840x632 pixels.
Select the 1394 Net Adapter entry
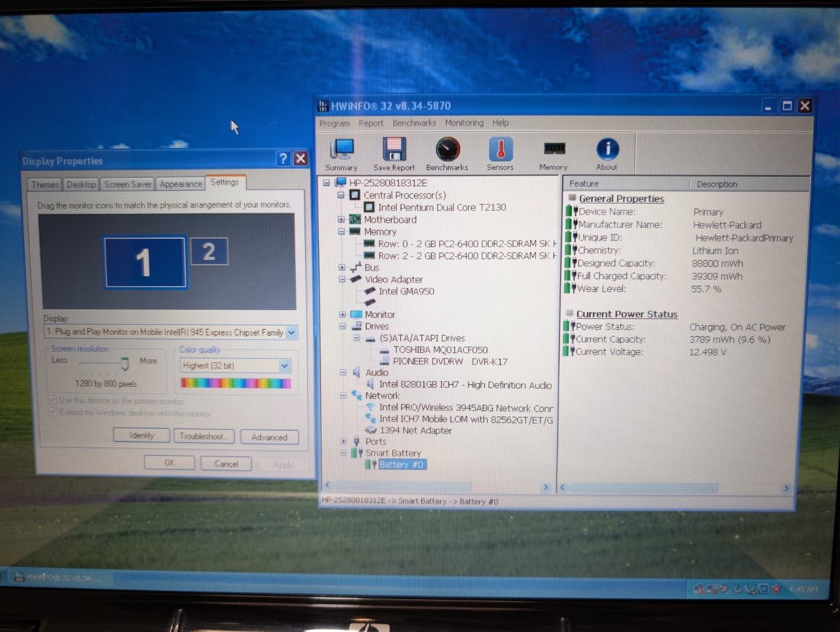click(x=415, y=430)
